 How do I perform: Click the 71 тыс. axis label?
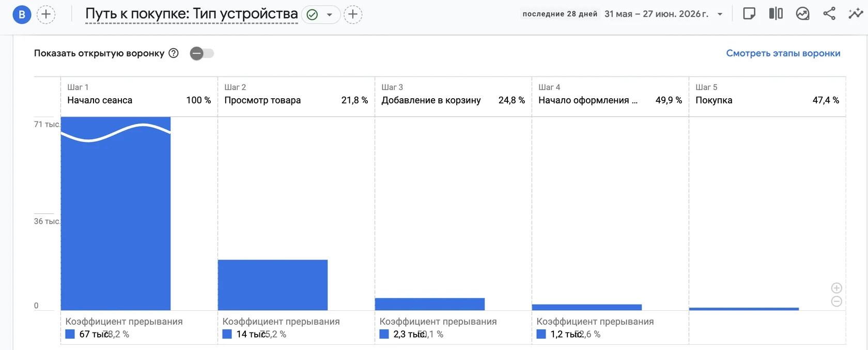47,124
